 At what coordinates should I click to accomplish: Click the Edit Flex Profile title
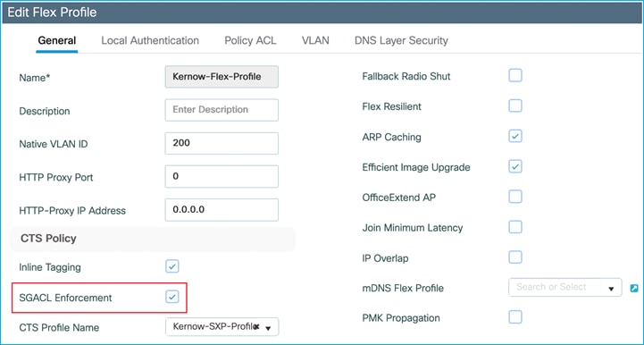52,13
